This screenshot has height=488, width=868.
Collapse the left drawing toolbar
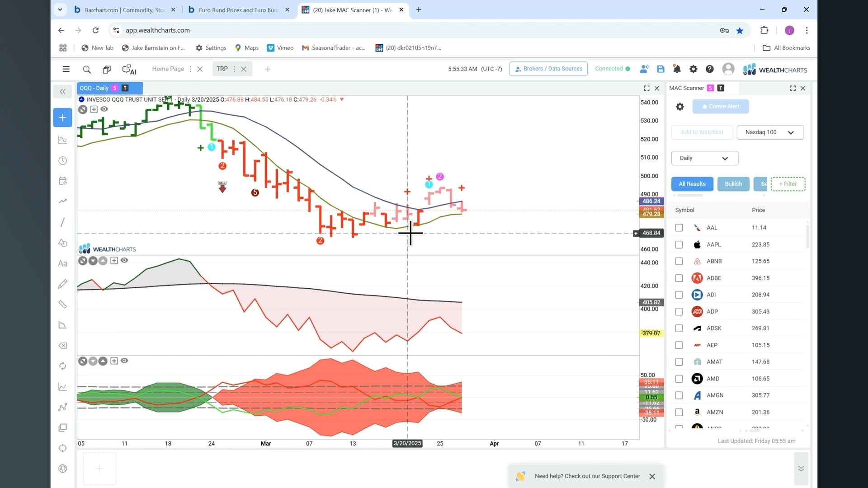coord(63,92)
